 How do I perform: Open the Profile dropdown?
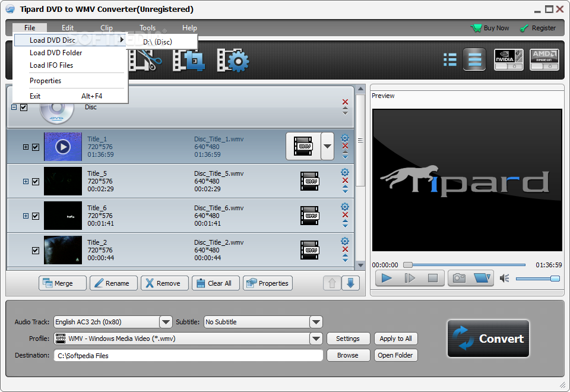click(316, 339)
